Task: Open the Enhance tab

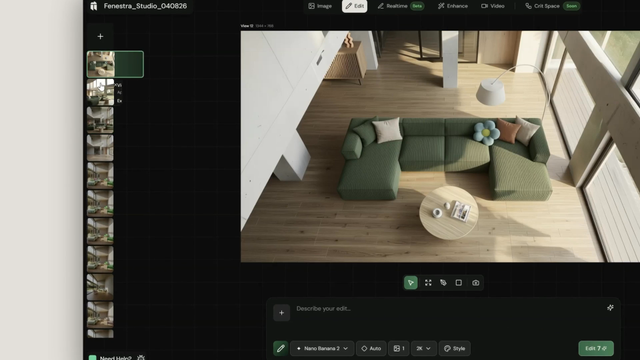Action: 453,6
